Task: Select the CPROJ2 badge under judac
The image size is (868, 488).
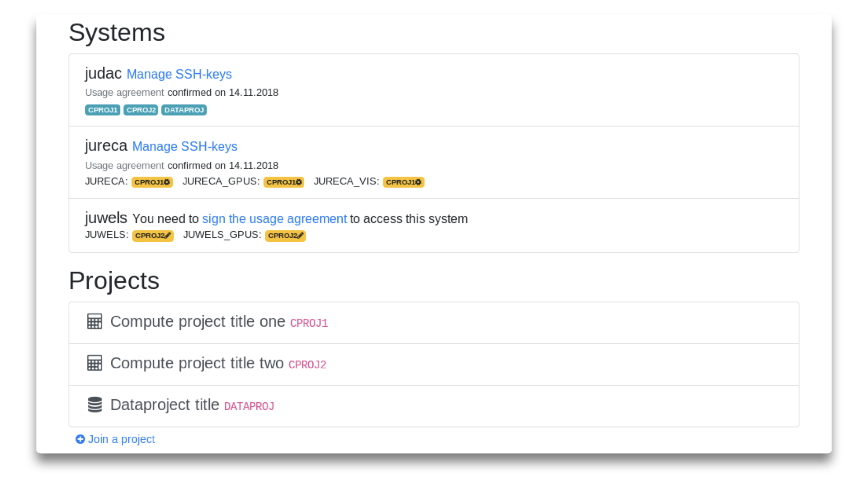Action: click(141, 110)
